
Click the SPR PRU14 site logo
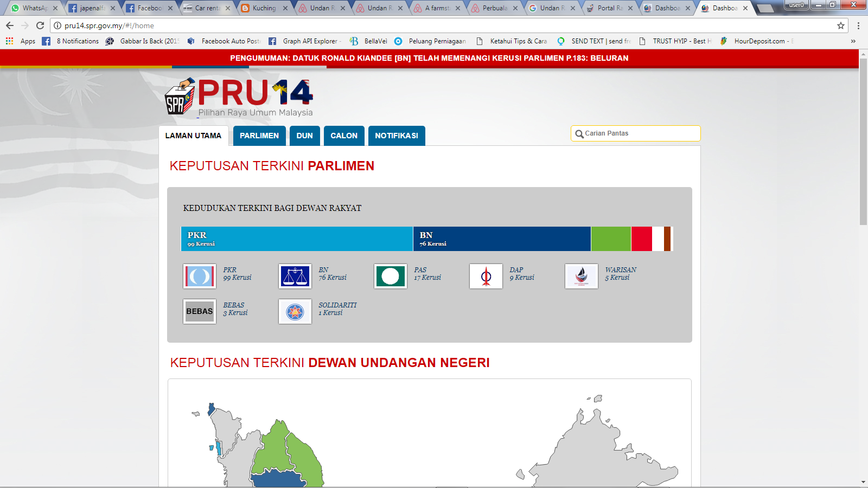pos(239,98)
